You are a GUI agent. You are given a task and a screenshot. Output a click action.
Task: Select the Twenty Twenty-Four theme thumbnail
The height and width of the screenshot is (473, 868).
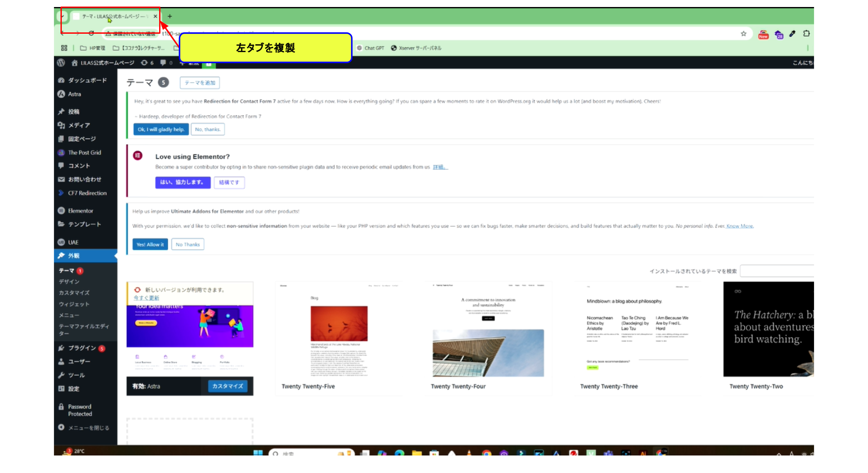click(488, 329)
